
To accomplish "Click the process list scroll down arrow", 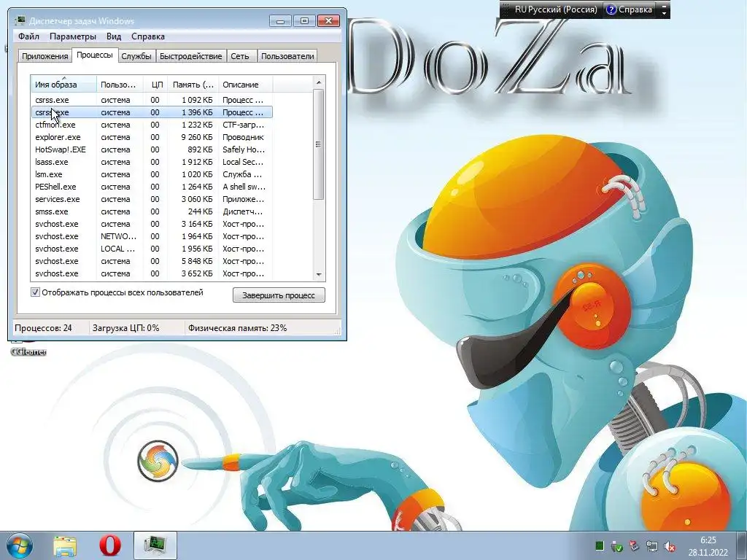I will (319, 274).
